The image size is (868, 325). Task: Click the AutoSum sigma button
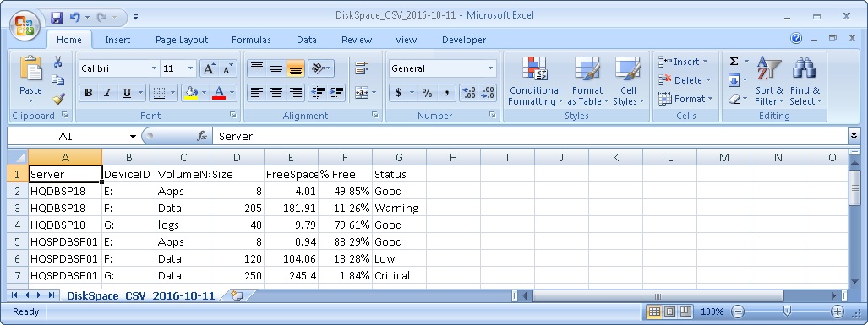[734, 62]
